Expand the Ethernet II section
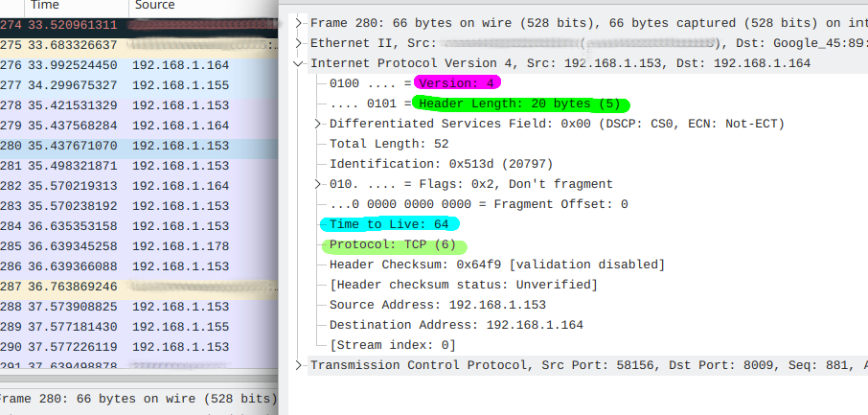The image size is (868, 415). [302, 43]
